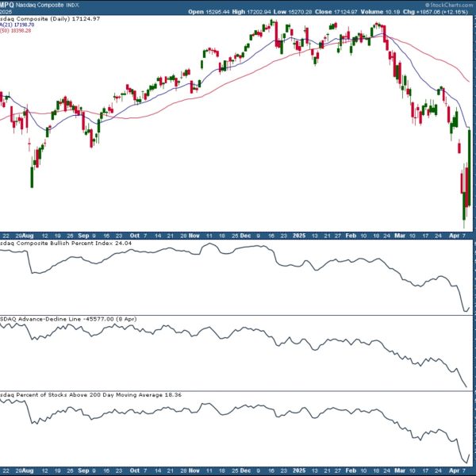Click 'Dec' on the price panel date axis
The image size is (476, 476).
245,236
